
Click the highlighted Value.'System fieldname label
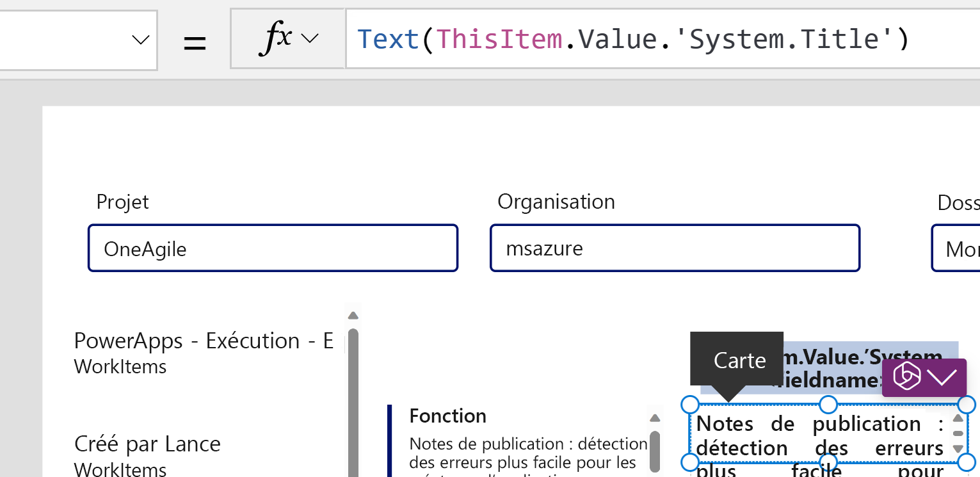pyautogui.click(x=829, y=368)
